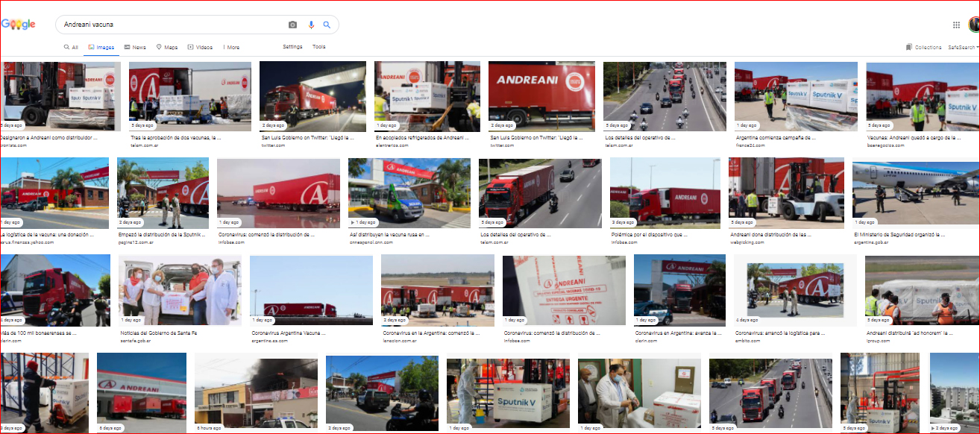Submit search with the blue magnifier icon
980x434 pixels.
pos(327,25)
